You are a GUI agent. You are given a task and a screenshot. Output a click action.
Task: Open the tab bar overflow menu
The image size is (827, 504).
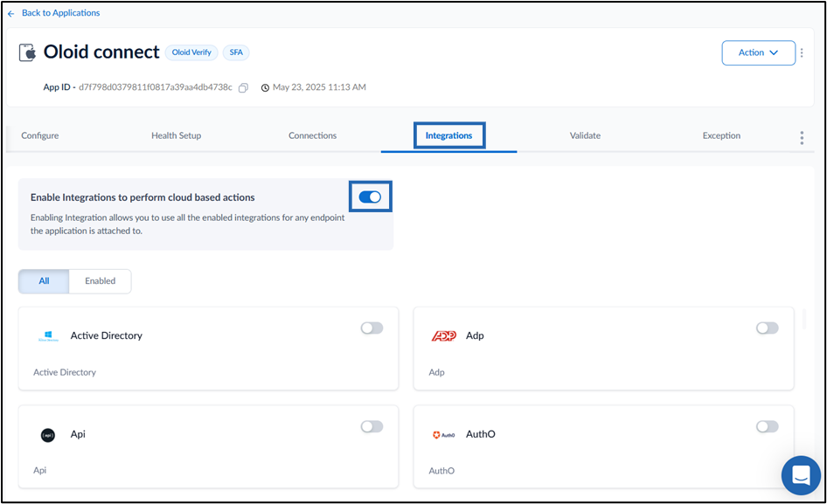(x=802, y=138)
